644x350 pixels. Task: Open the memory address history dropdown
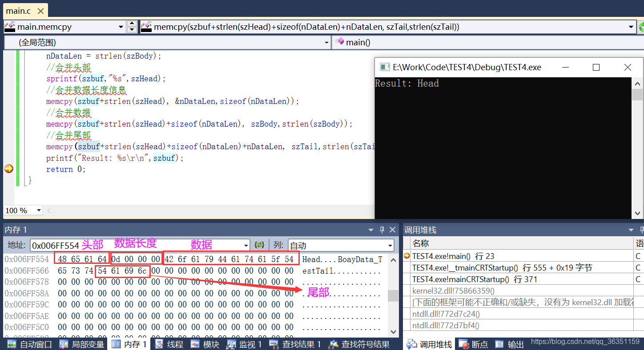(246, 245)
